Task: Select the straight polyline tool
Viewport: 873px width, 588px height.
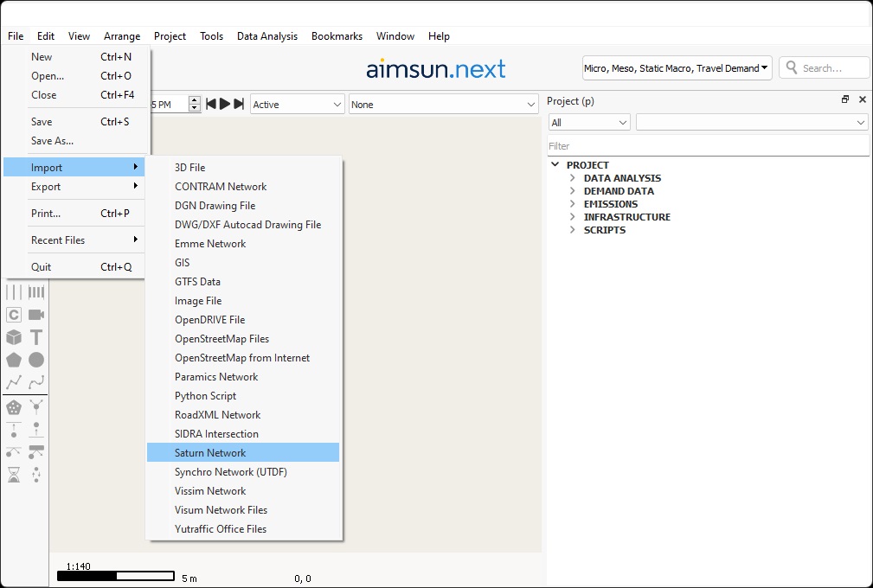Action: pyautogui.click(x=14, y=382)
